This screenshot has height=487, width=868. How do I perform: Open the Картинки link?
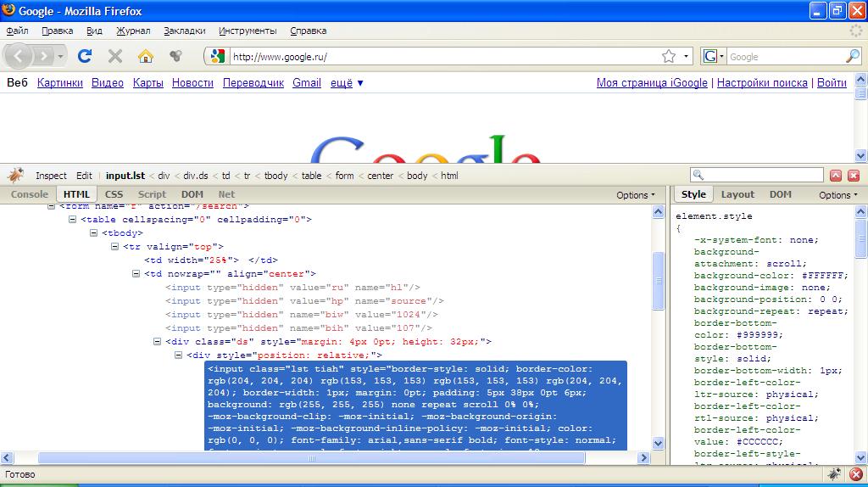point(60,83)
